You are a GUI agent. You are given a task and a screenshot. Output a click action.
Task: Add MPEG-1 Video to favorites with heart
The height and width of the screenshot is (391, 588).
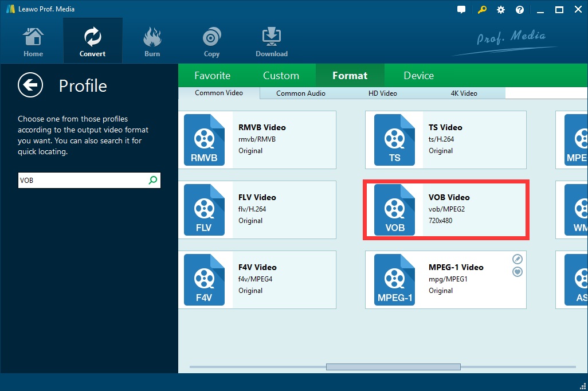(x=518, y=272)
